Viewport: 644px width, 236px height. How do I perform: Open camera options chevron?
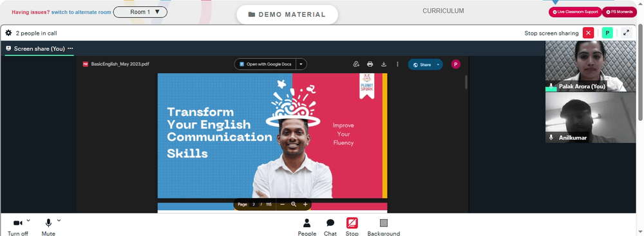28,221
